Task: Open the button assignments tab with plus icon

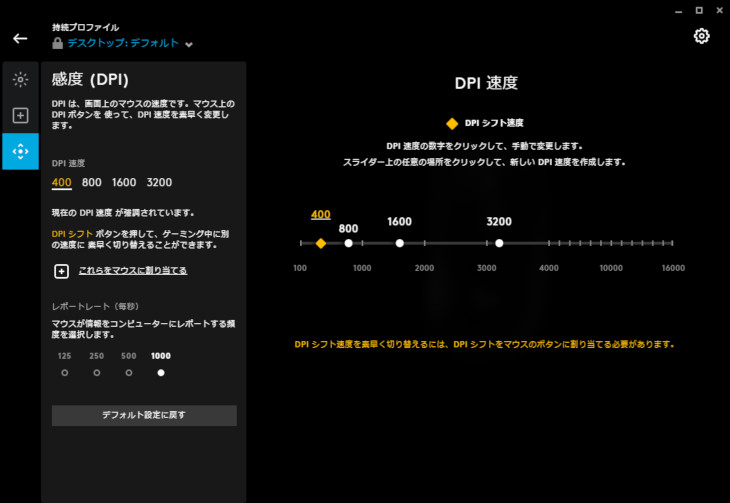Action: (20, 116)
